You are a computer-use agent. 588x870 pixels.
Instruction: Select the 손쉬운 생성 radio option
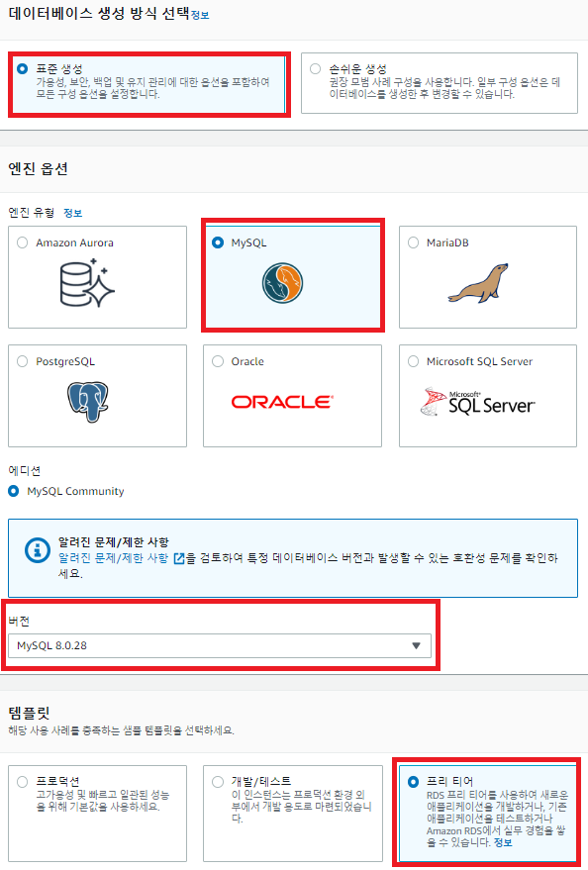[315, 69]
